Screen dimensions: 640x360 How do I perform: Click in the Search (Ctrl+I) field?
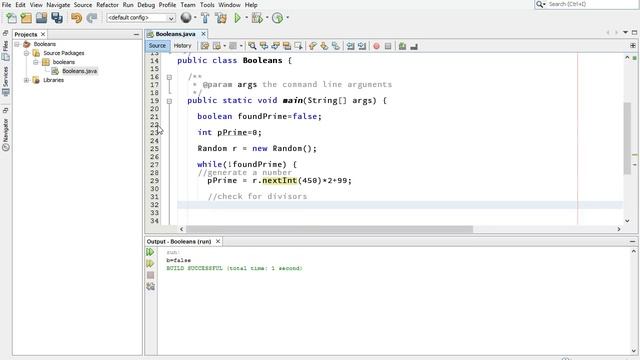[x=592, y=4]
